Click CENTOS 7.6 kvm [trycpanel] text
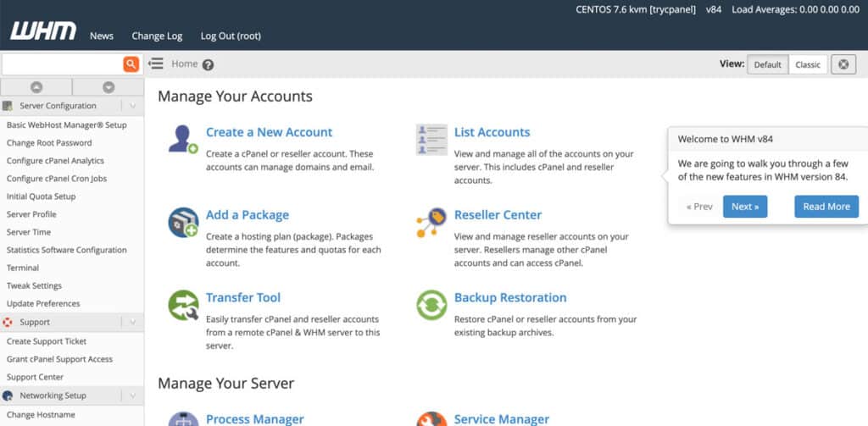868x426 pixels. [636, 9]
